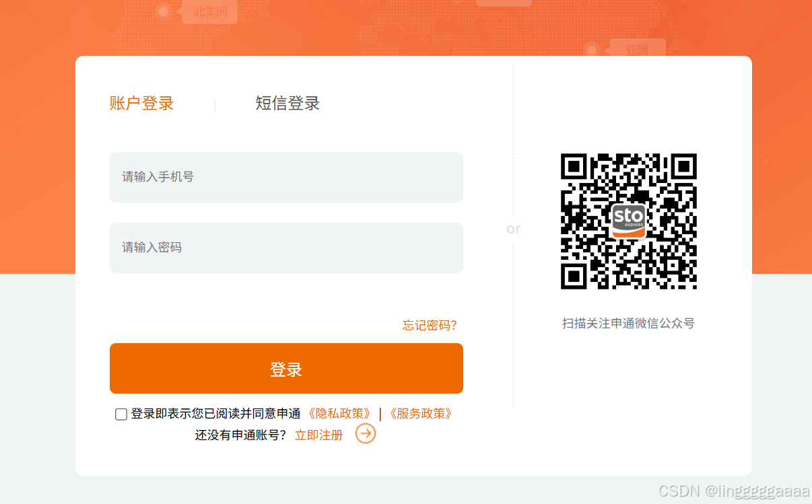Open the 《服务政策》 link
Viewport: 812px width, 504px height.
tap(421, 414)
